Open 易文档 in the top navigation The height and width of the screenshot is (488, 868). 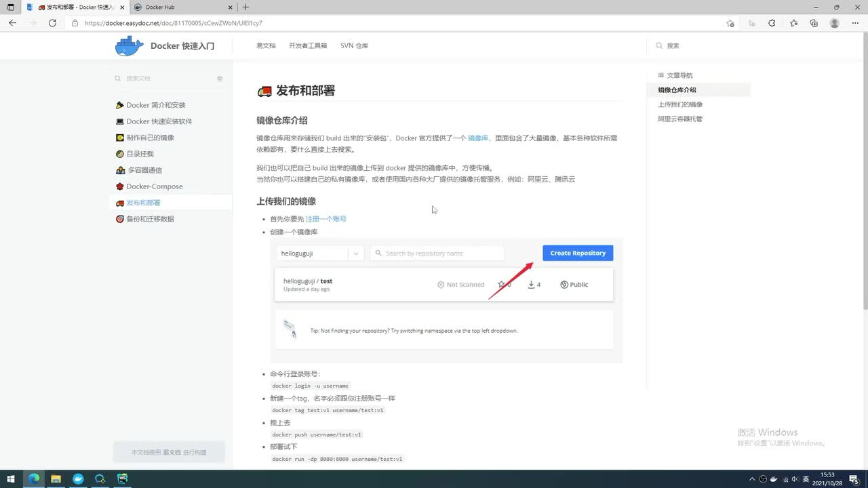pos(266,45)
